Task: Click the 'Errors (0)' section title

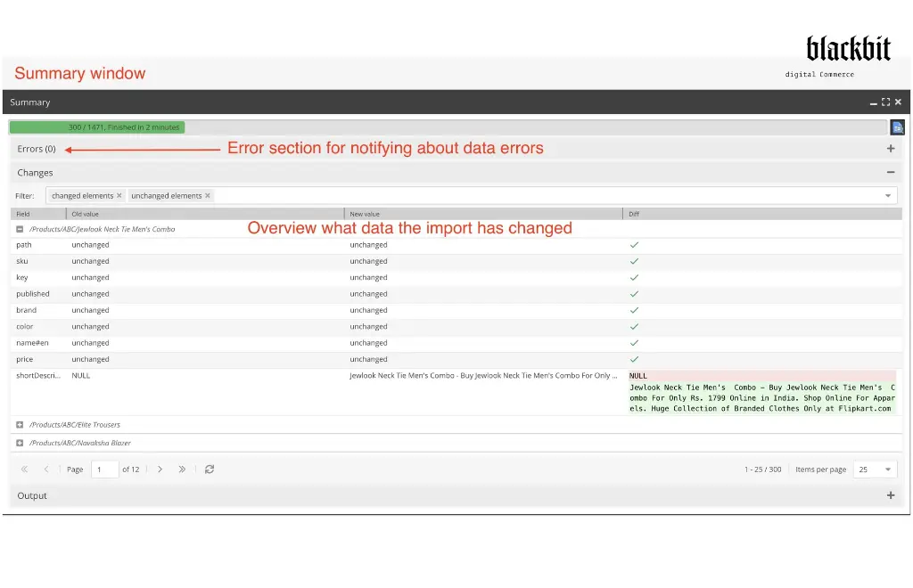Action: [37, 149]
